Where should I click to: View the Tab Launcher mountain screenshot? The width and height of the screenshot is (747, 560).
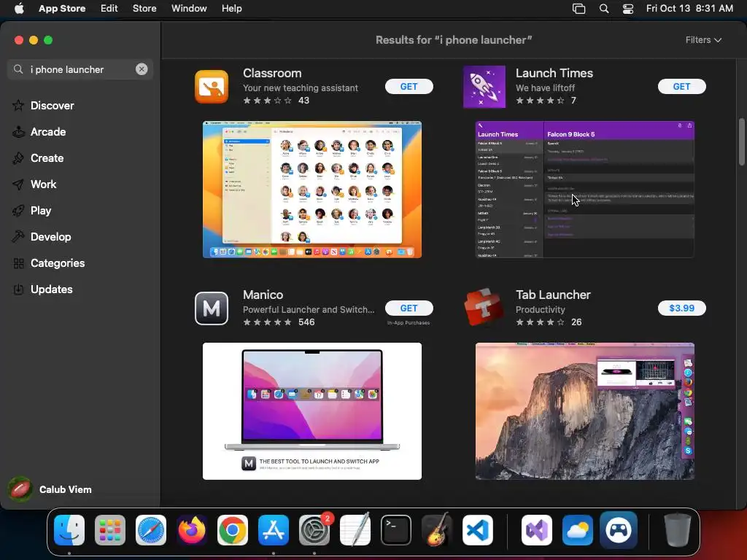point(584,411)
